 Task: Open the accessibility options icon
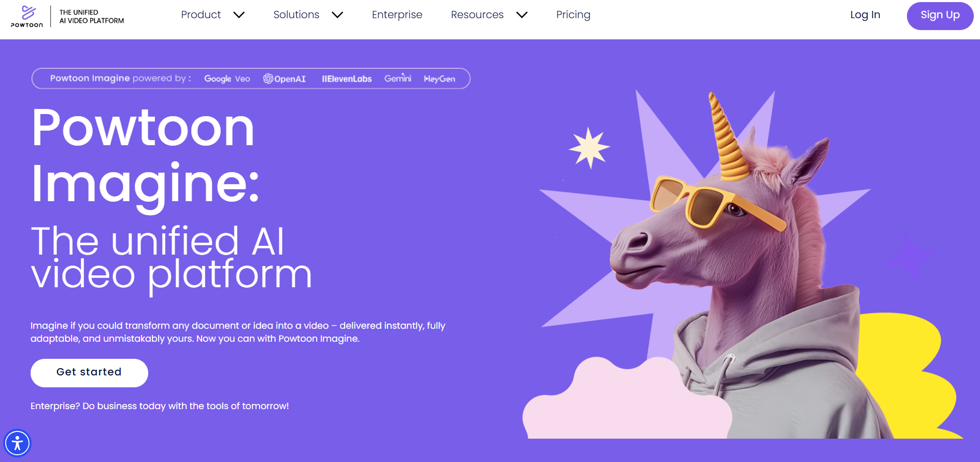pos(18,443)
